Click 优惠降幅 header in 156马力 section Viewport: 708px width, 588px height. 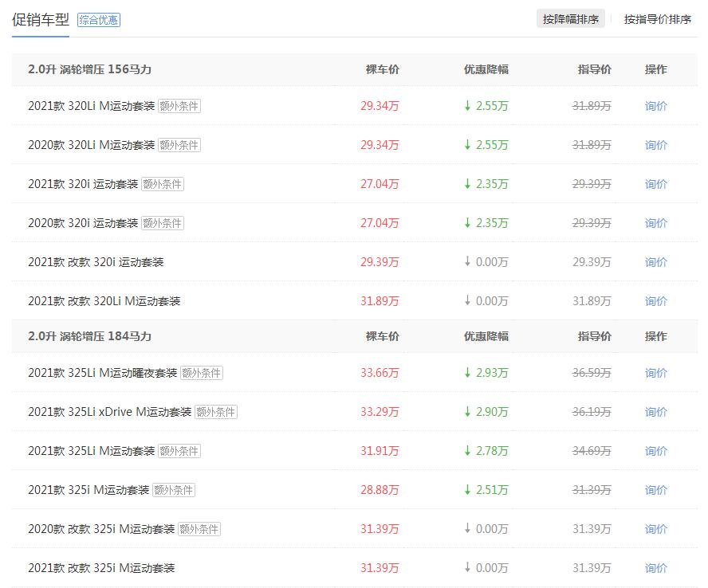486,69
